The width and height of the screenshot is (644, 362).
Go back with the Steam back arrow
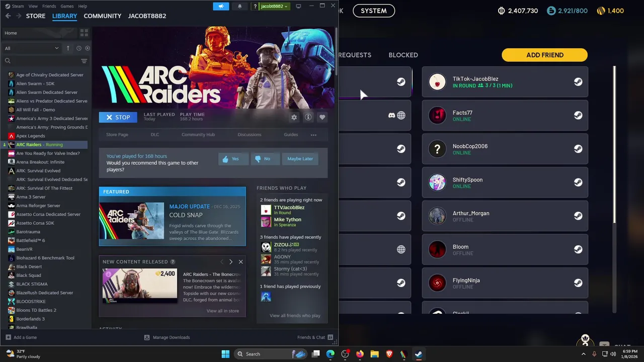[x=8, y=16]
